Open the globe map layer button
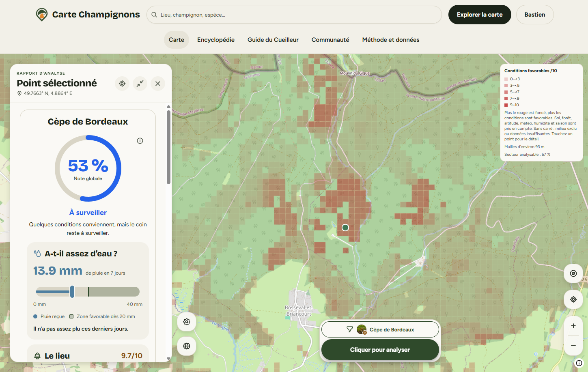Image resolution: width=588 pixels, height=372 pixels. (x=187, y=346)
